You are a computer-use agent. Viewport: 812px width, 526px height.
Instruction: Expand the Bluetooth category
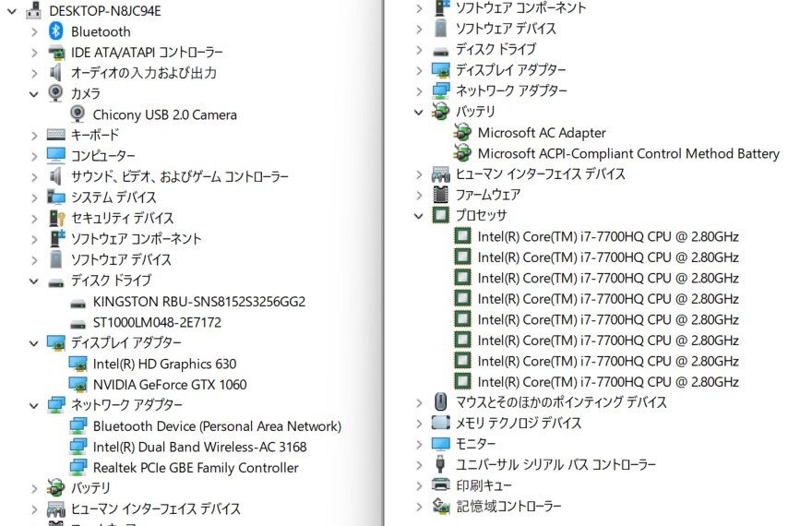(34, 32)
